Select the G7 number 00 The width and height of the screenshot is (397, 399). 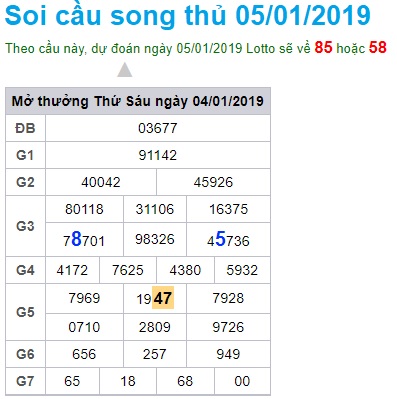(242, 381)
